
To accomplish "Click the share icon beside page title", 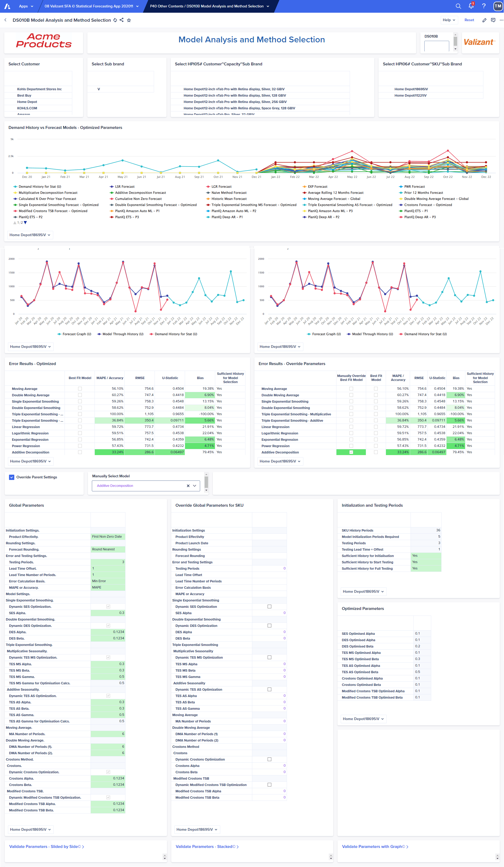I will pyautogui.click(x=121, y=20).
